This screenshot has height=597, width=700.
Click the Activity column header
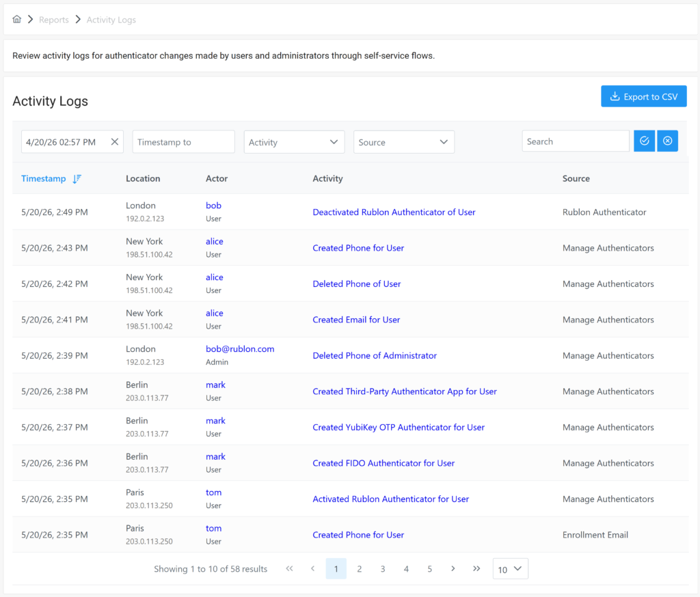point(327,178)
